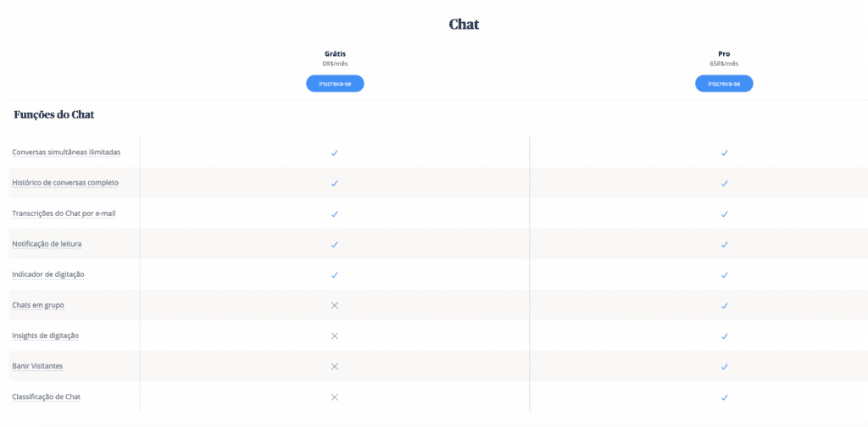Viewport: 868px width, 427px height.
Task: Click Pro checkmark for Notificação de leitura
Action: point(724,245)
